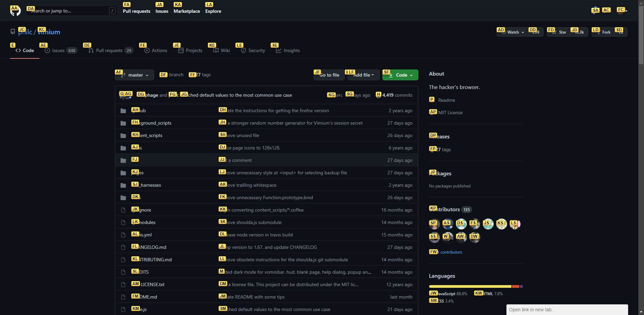Click file icon beside .travis.yml
This screenshot has height=315, width=644.
[123, 235]
